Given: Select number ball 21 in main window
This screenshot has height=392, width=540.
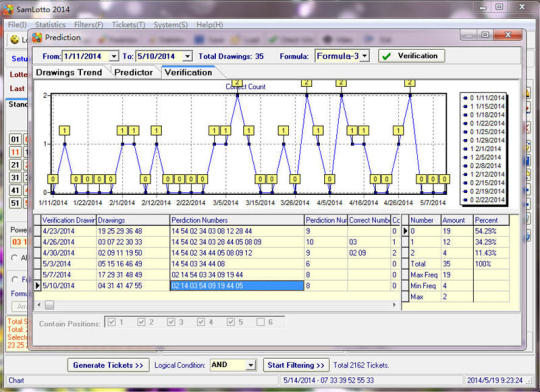Looking at the screenshot, I should pyautogui.click(x=15, y=165).
